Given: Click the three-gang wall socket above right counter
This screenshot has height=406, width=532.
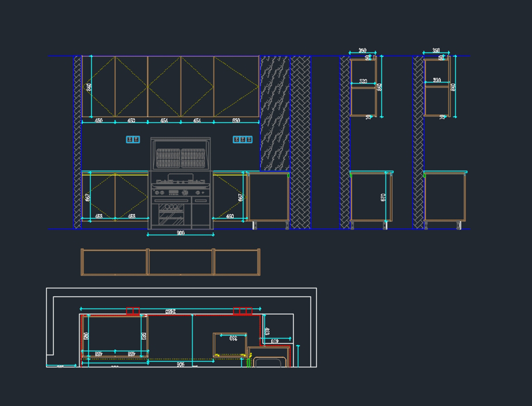Looking at the screenshot, I should click(243, 140).
